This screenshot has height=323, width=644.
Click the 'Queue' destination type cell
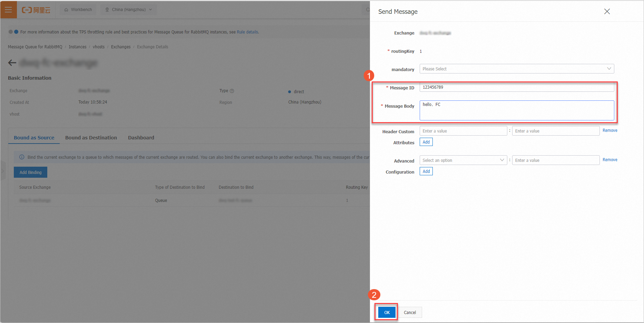pos(161,200)
